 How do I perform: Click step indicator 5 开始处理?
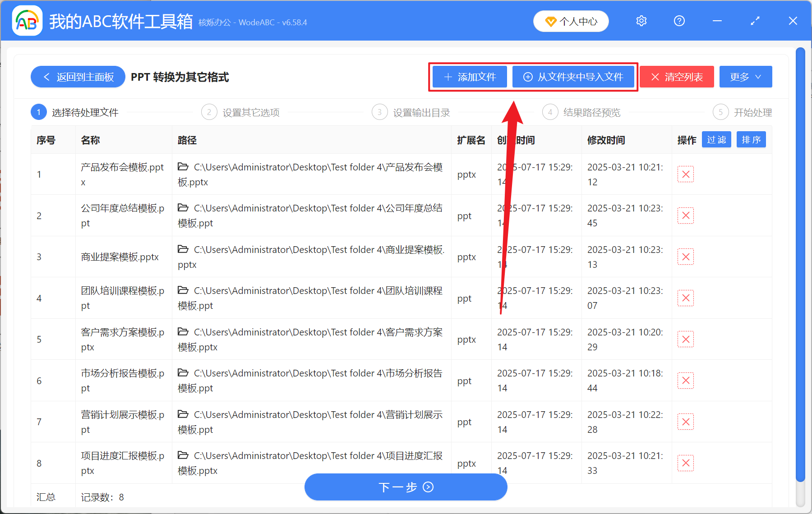pyautogui.click(x=720, y=112)
